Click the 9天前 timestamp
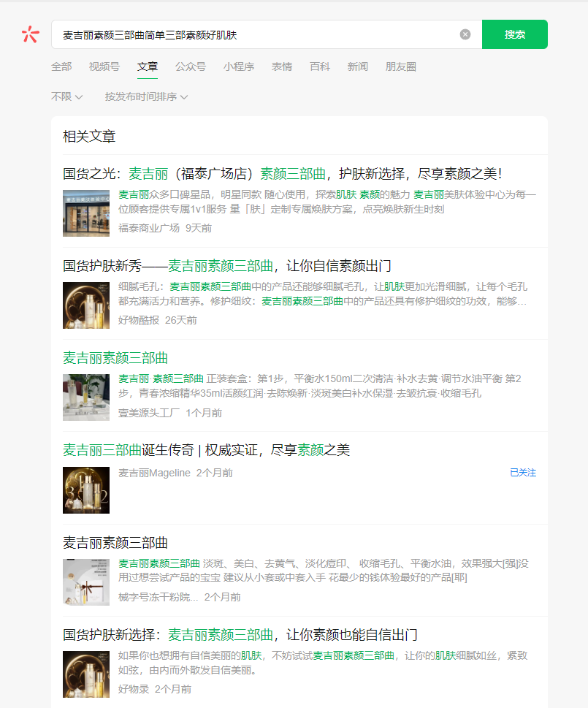The image size is (588, 708). pyautogui.click(x=199, y=228)
